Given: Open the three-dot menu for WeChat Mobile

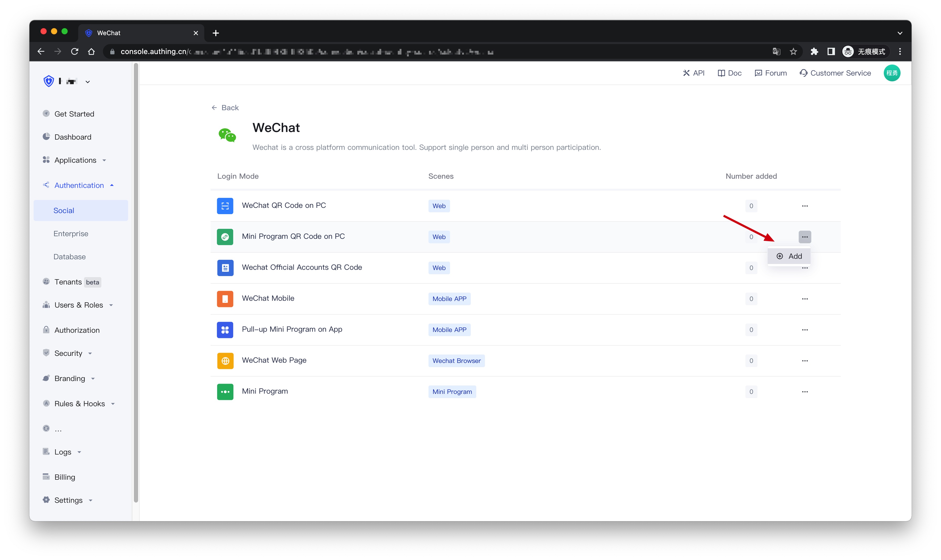Looking at the screenshot, I should [804, 298].
